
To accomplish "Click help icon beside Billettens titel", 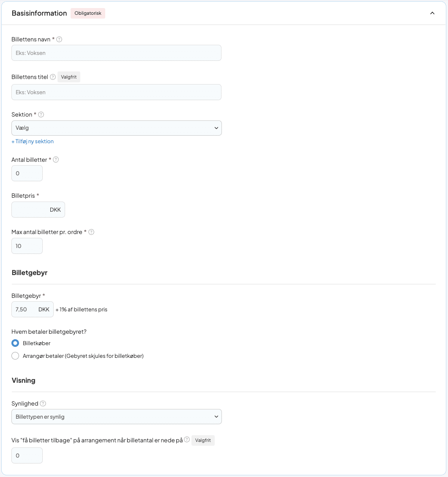I will [x=53, y=77].
